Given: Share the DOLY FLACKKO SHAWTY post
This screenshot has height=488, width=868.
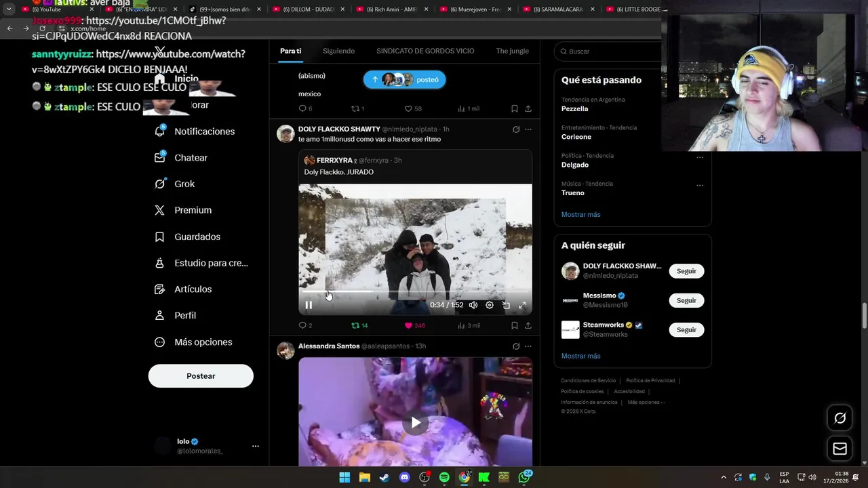Looking at the screenshot, I should tap(528, 325).
